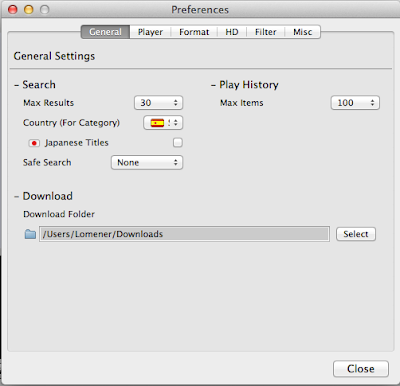Click the Safe Search label
400x386 pixels.
tap(47, 162)
